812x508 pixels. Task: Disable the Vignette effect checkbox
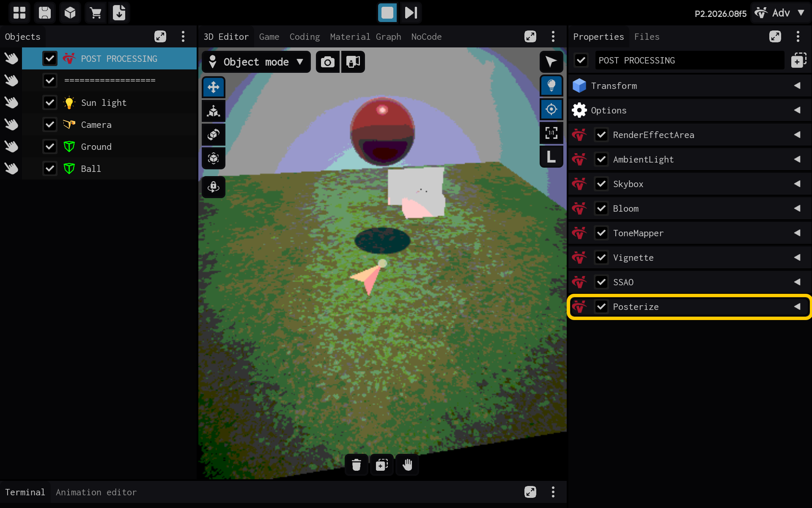(601, 257)
